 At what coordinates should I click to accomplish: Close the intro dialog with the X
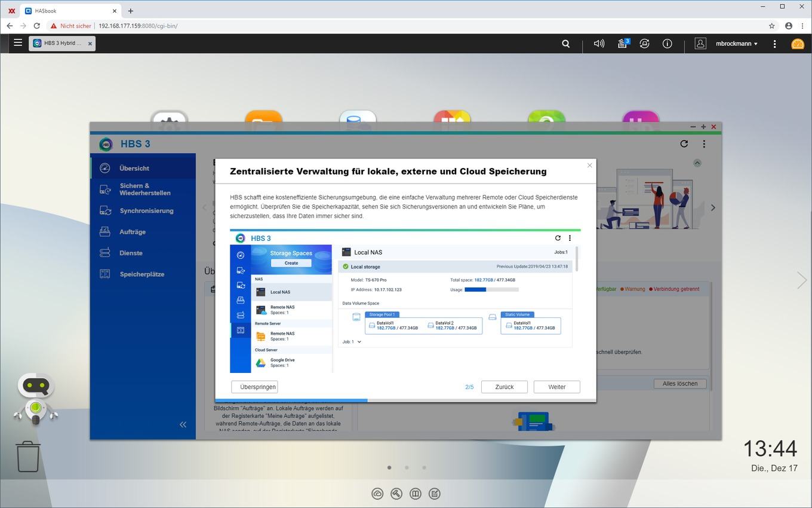590,166
